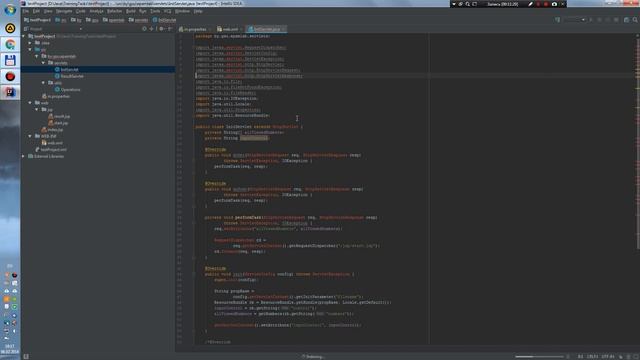Open the Project panel settings gear
The width and height of the screenshot is (640, 360).
[x=161, y=29]
